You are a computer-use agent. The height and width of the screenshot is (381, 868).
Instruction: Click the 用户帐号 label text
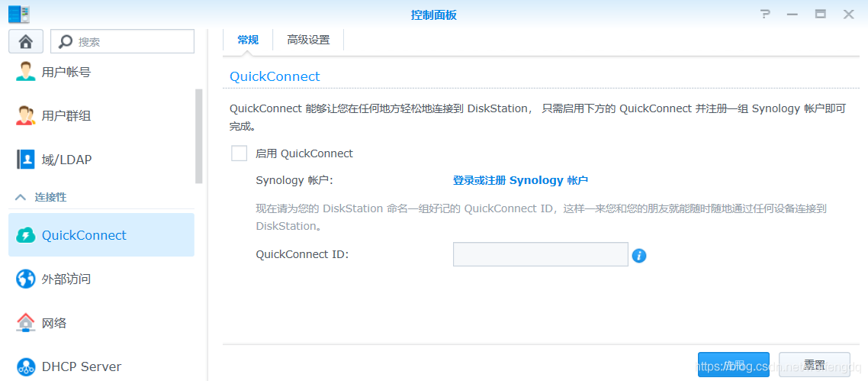click(x=66, y=72)
